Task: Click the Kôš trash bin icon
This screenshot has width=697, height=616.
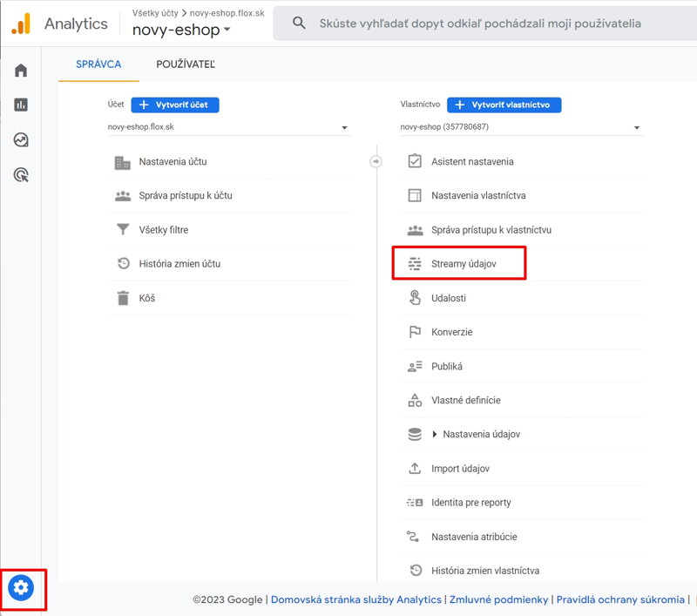Action: [123, 298]
